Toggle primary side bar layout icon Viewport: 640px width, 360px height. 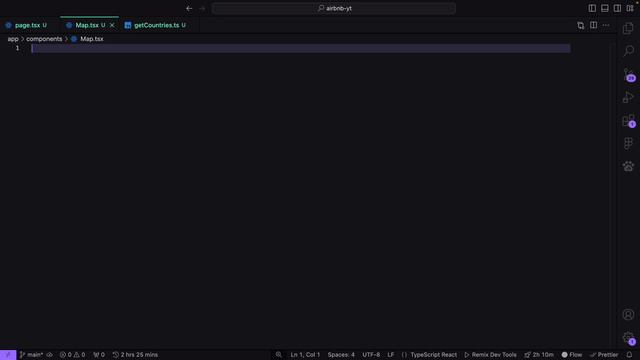592,8
